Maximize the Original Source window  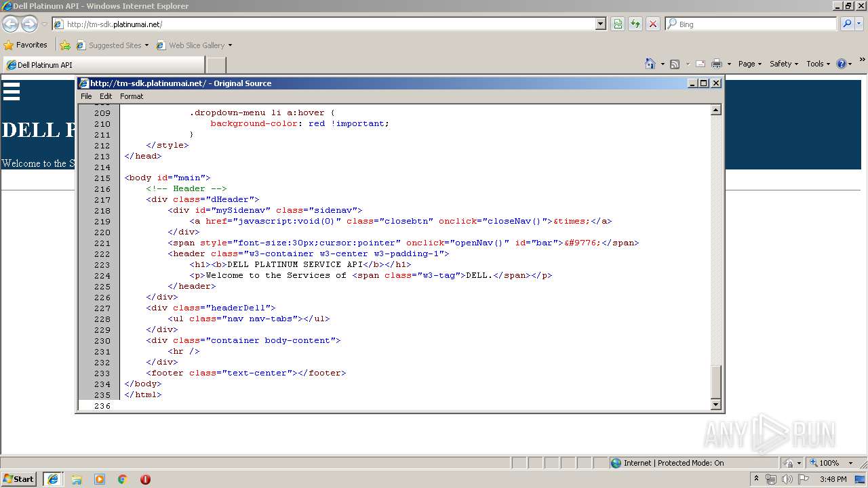click(x=703, y=83)
